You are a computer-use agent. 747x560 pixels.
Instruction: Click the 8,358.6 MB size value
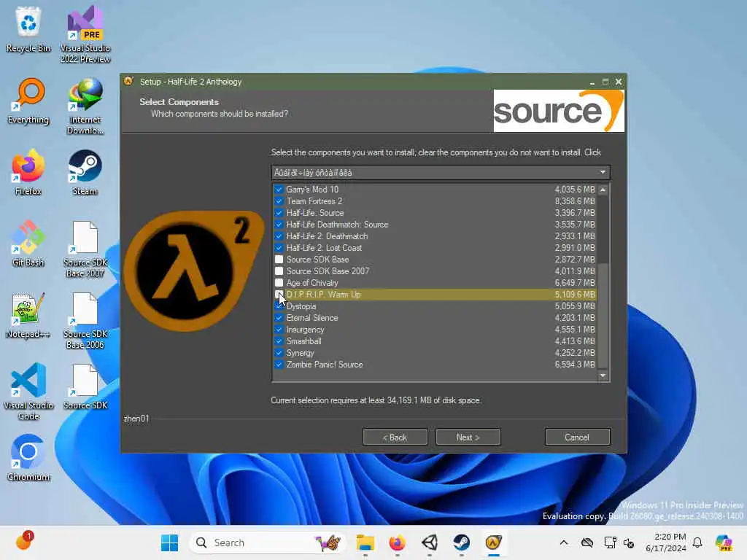575,201
